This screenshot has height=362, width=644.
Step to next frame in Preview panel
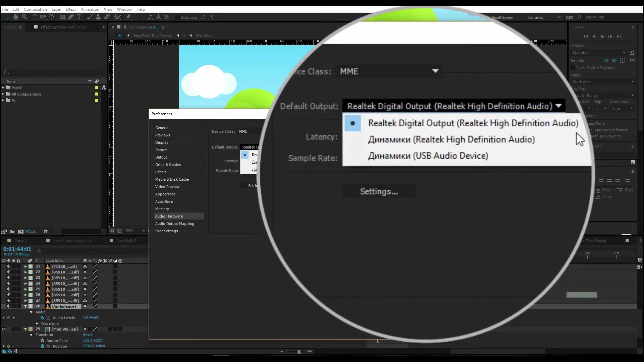[610, 37]
